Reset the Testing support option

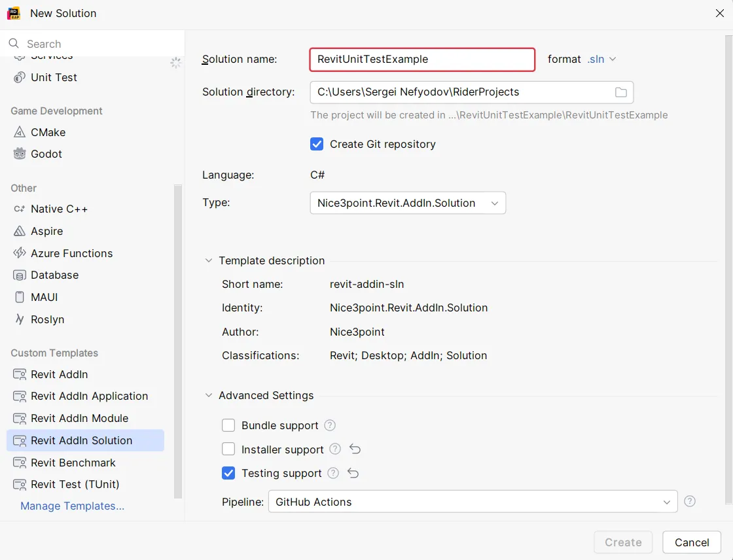click(353, 473)
